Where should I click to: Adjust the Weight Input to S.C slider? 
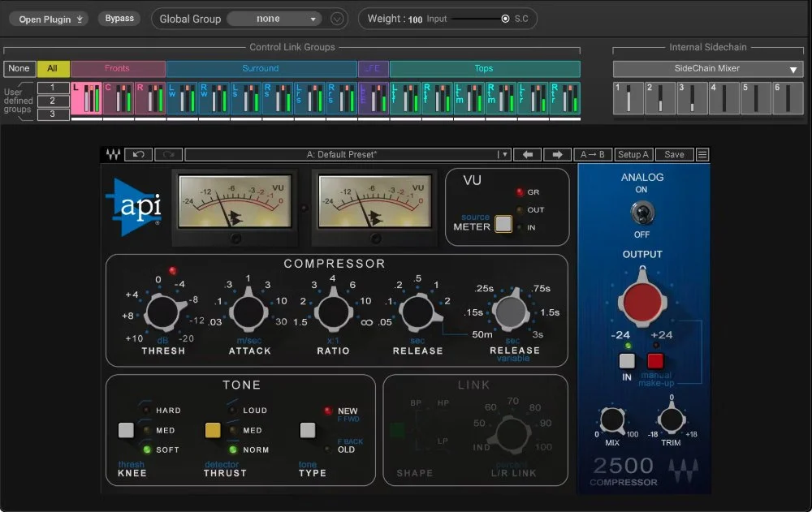[479, 19]
